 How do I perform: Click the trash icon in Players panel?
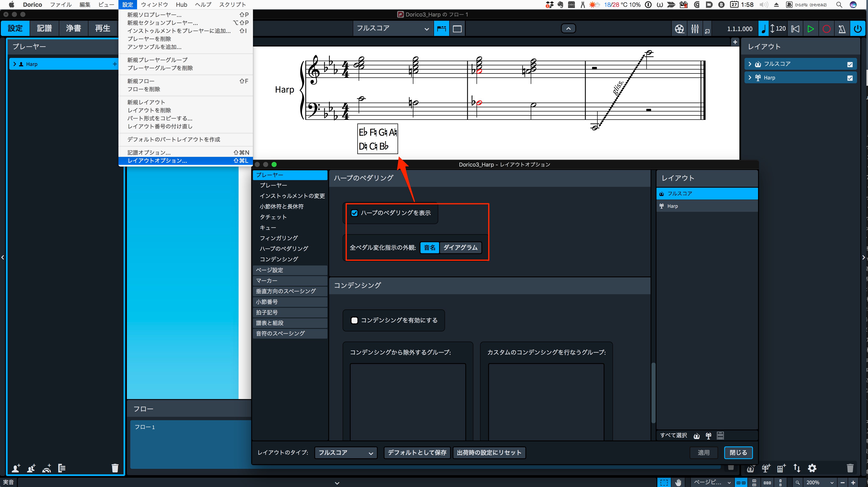pyautogui.click(x=115, y=468)
